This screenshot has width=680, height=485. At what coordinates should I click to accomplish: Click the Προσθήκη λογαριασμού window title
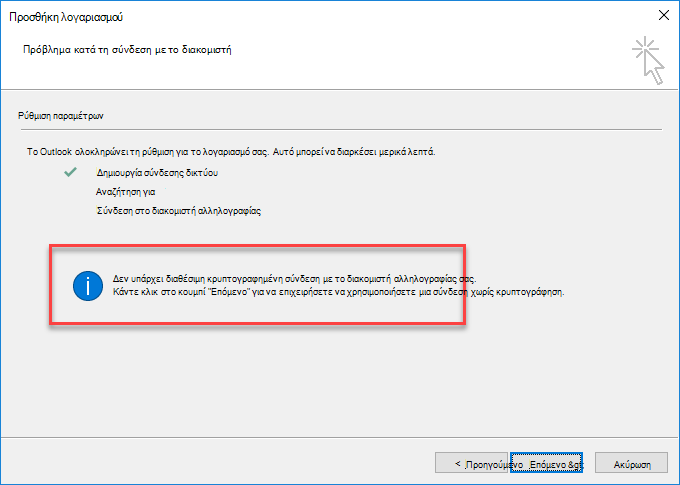click(66, 17)
